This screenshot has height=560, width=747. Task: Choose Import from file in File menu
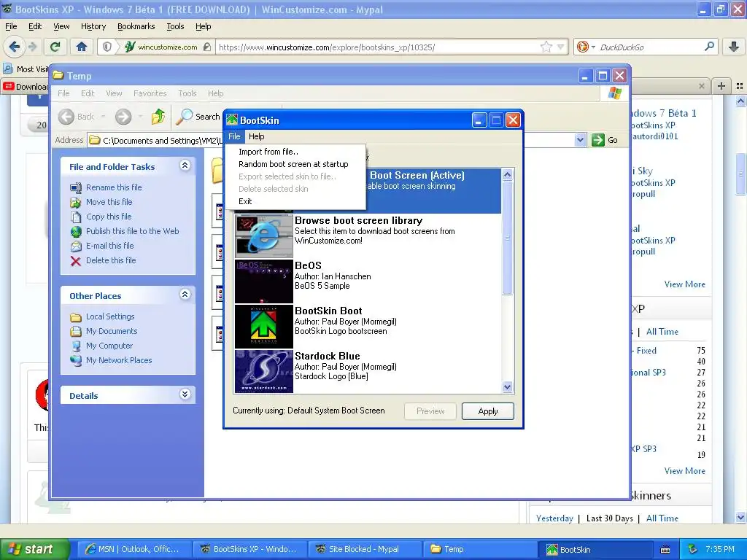(268, 152)
